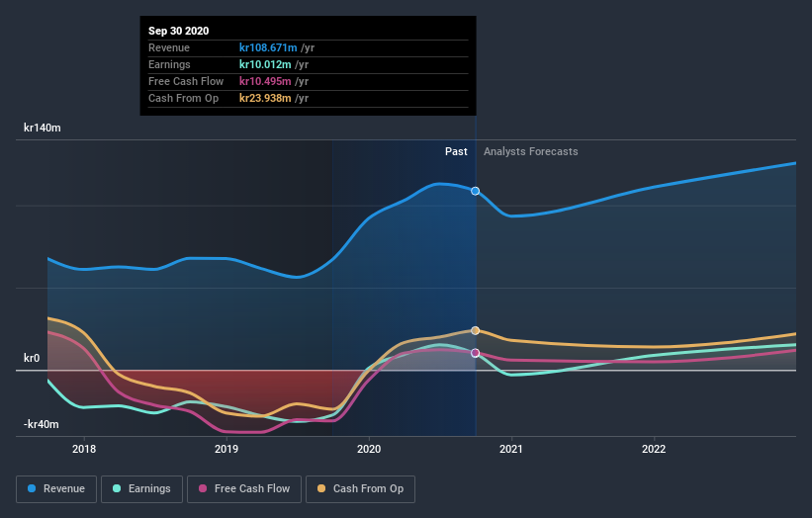Click the 2021 x-axis label
812x518 pixels.
[511, 449]
